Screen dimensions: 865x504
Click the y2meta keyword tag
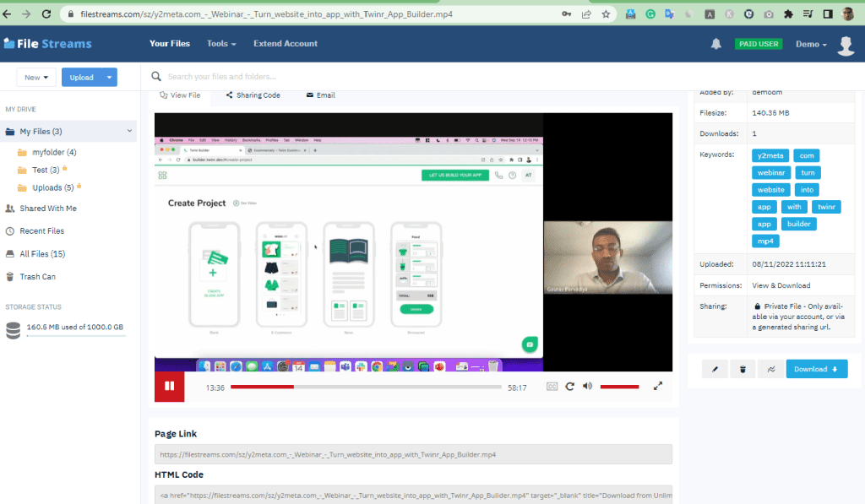[x=770, y=156]
